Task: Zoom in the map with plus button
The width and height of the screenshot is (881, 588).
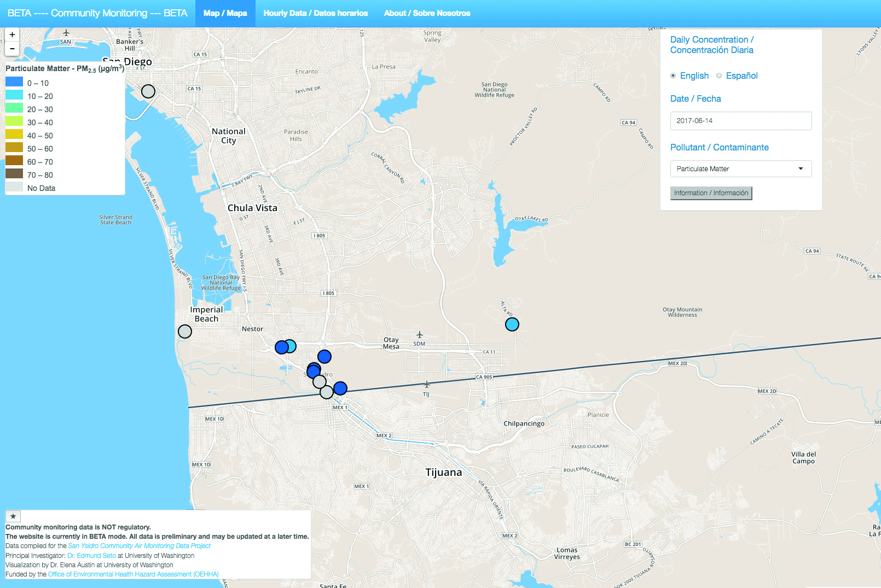Action: click(12, 34)
